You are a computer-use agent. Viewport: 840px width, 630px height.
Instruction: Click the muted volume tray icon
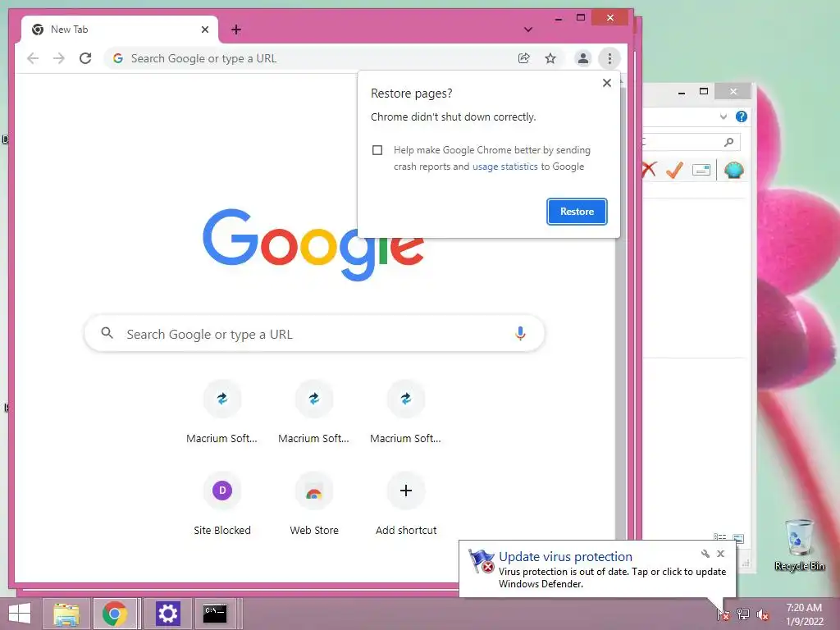[763, 614]
